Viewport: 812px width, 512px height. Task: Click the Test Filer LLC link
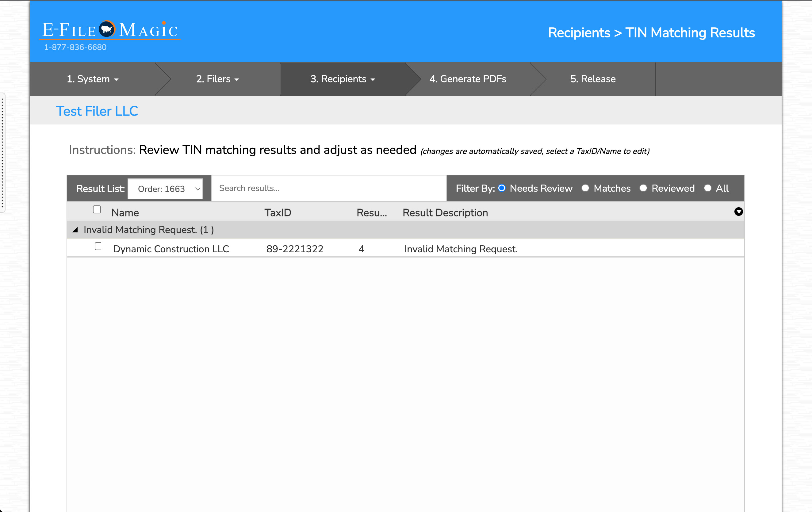point(97,111)
